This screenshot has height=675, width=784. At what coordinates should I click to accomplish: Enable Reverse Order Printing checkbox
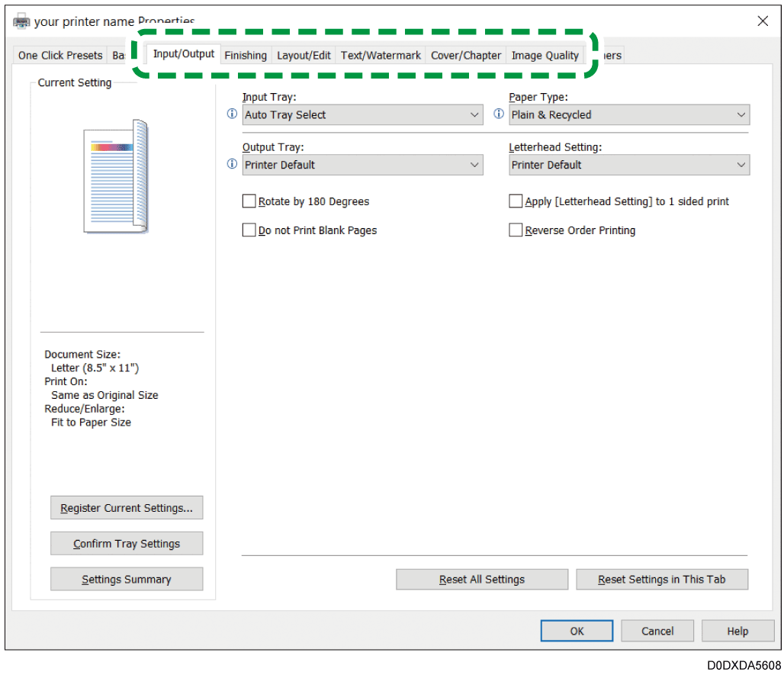tap(516, 230)
